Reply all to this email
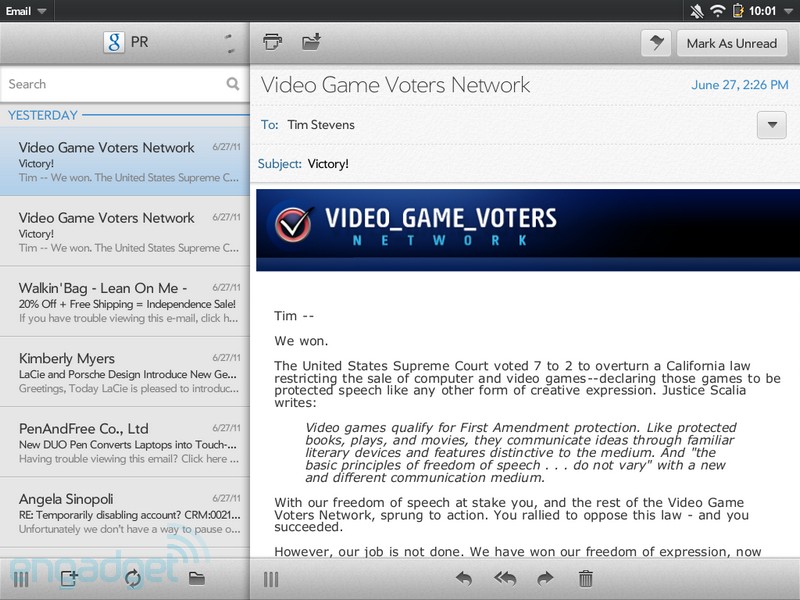 (x=505, y=579)
